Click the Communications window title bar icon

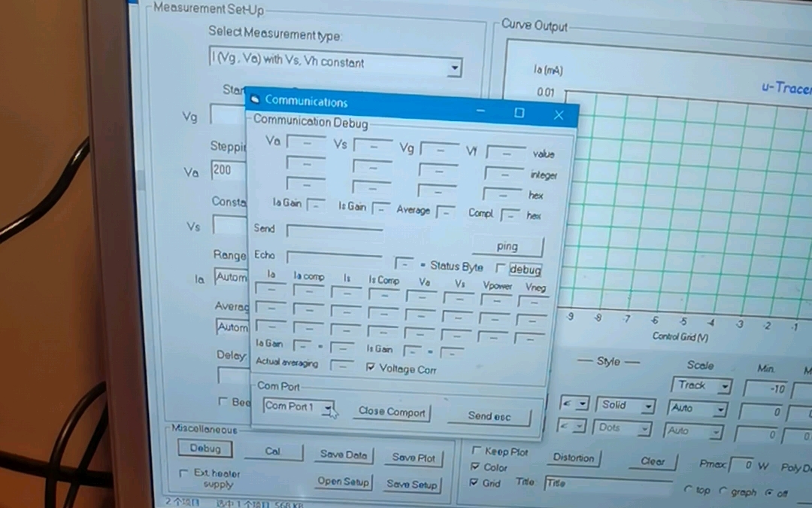(255, 100)
